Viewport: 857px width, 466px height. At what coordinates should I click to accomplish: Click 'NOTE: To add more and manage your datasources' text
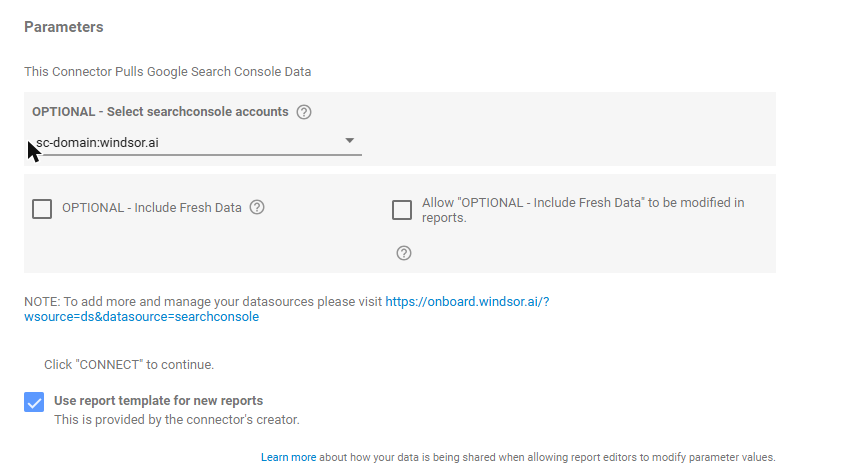[x=203, y=302]
